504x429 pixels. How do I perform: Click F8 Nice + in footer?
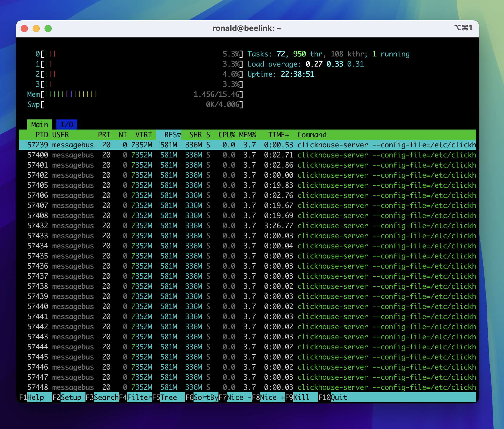pyautogui.click(x=268, y=397)
